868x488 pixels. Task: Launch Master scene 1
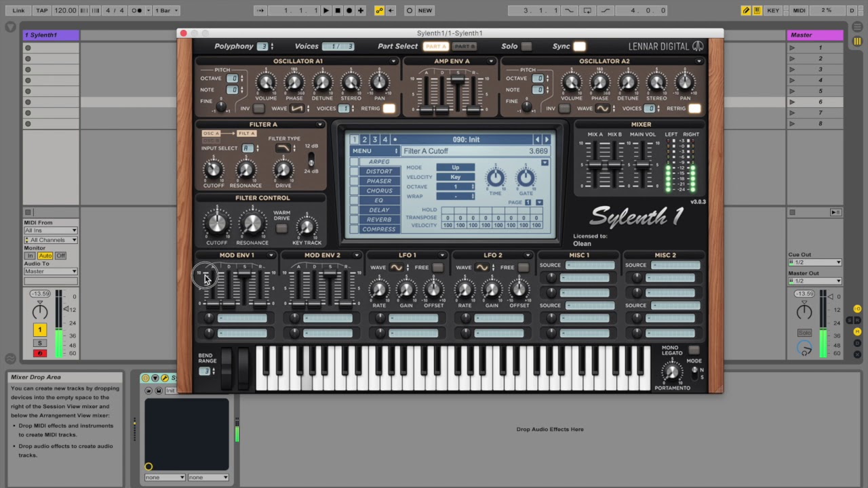(792, 47)
